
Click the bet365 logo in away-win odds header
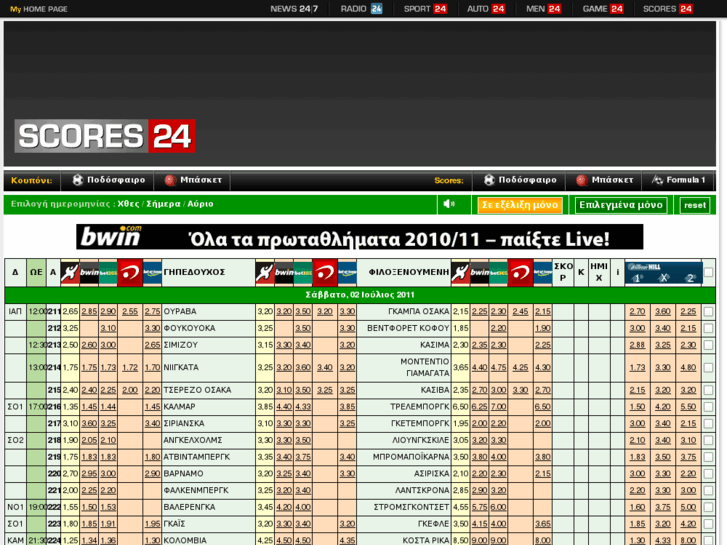[x=498, y=272]
